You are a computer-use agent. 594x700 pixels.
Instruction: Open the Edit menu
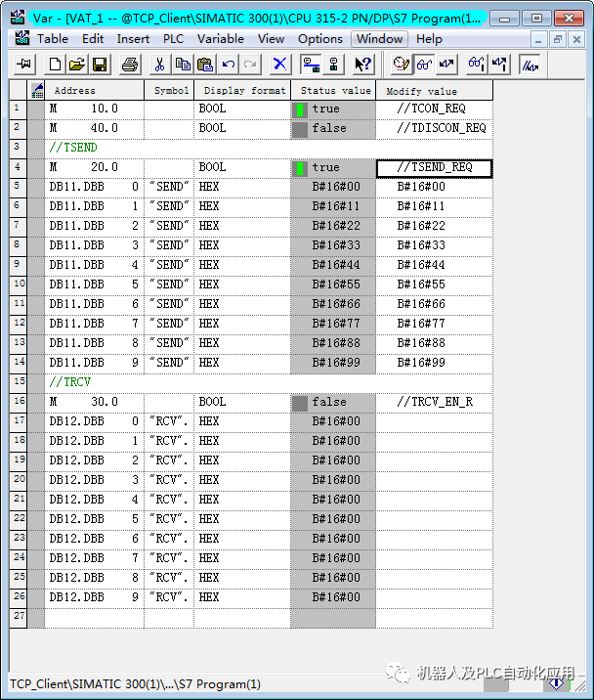pyautogui.click(x=93, y=39)
